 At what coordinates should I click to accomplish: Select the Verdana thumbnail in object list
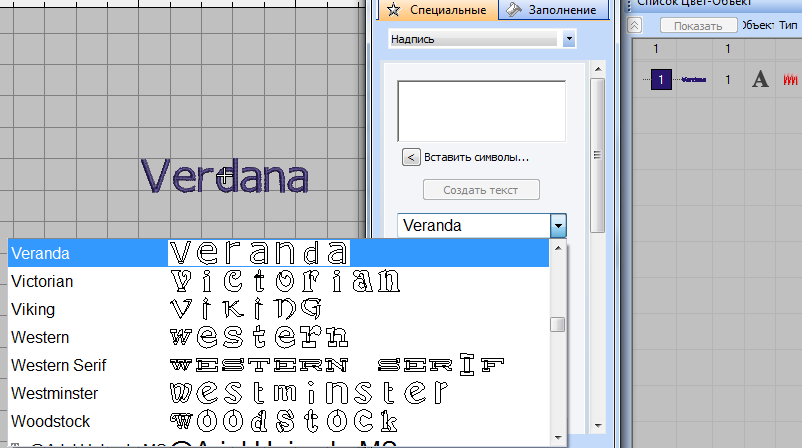point(694,79)
